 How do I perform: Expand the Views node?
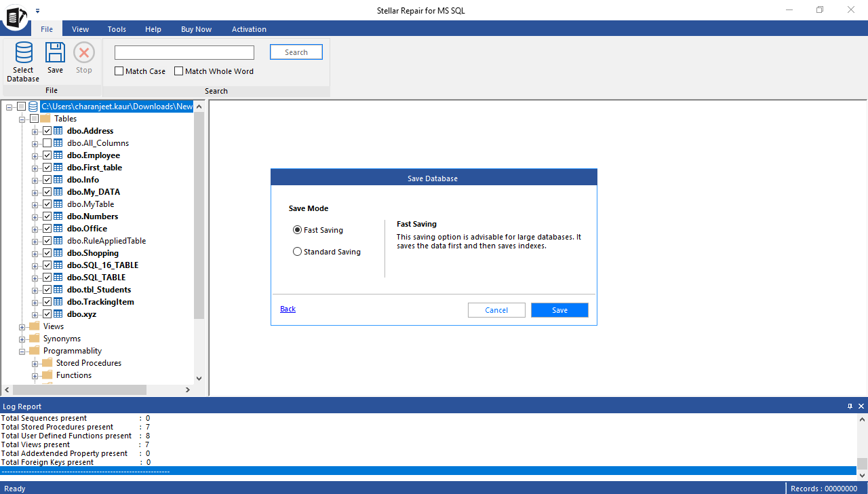(x=22, y=326)
